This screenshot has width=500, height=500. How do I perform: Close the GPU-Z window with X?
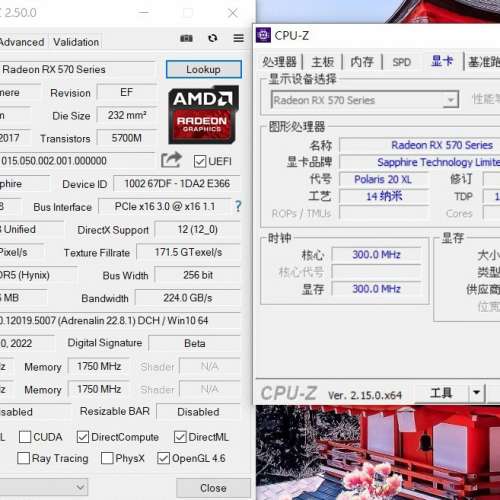click(233, 13)
